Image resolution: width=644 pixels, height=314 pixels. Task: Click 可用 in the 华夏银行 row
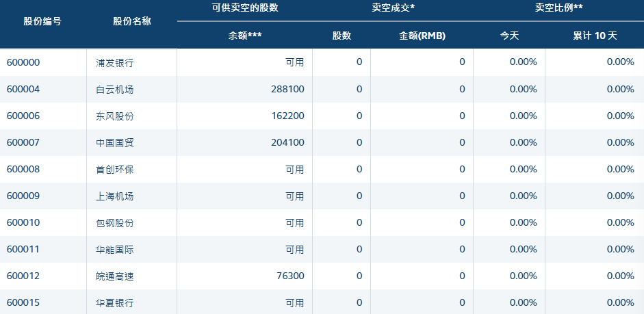pyautogui.click(x=295, y=302)
